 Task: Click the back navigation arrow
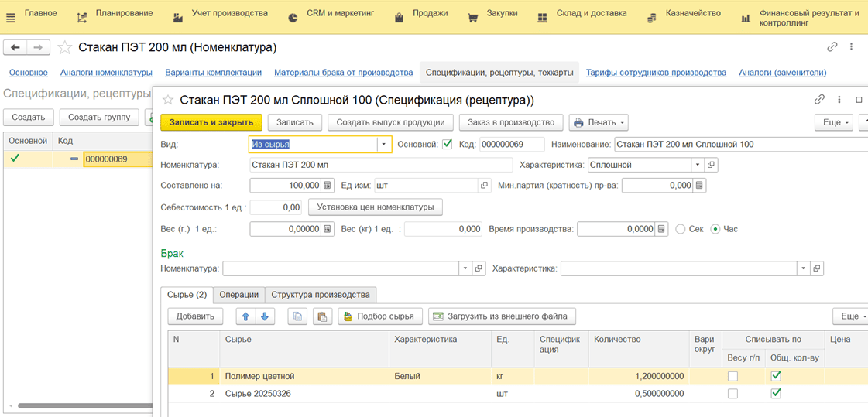[x=15, y=48]
